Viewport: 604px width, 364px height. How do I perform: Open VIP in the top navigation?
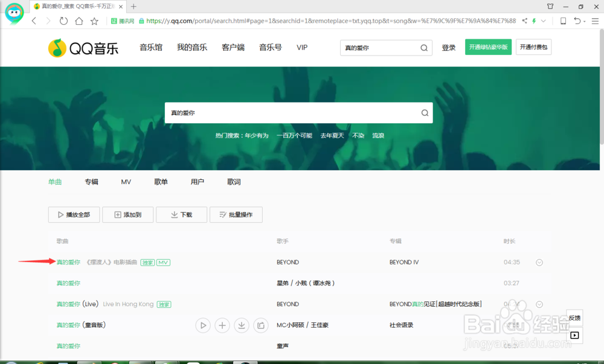pyautogui.click(x=302, y=47)
